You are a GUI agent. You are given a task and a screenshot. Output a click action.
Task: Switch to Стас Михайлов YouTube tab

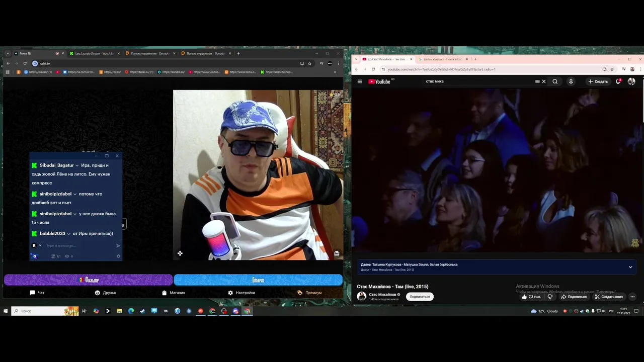pos(386,59)
